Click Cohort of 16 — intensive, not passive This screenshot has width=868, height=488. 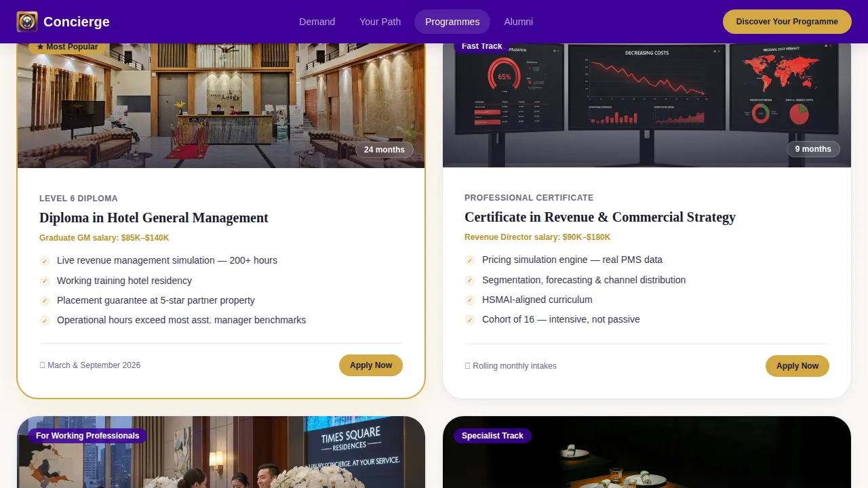pos(561,319)
